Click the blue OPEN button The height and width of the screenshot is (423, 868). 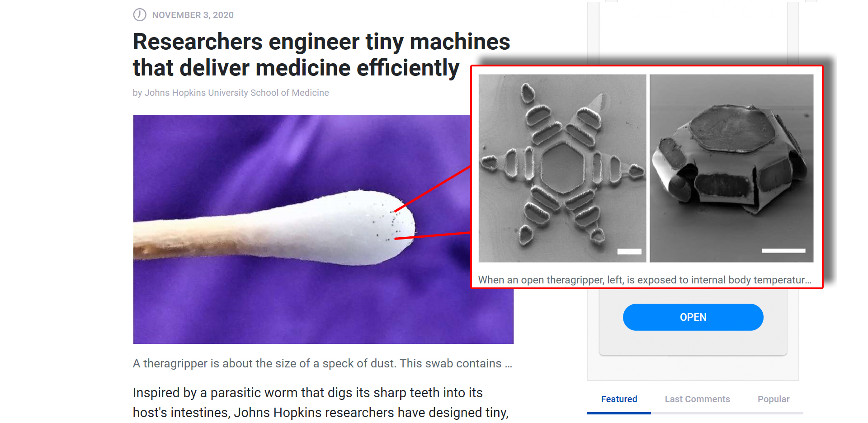point(693,317)
